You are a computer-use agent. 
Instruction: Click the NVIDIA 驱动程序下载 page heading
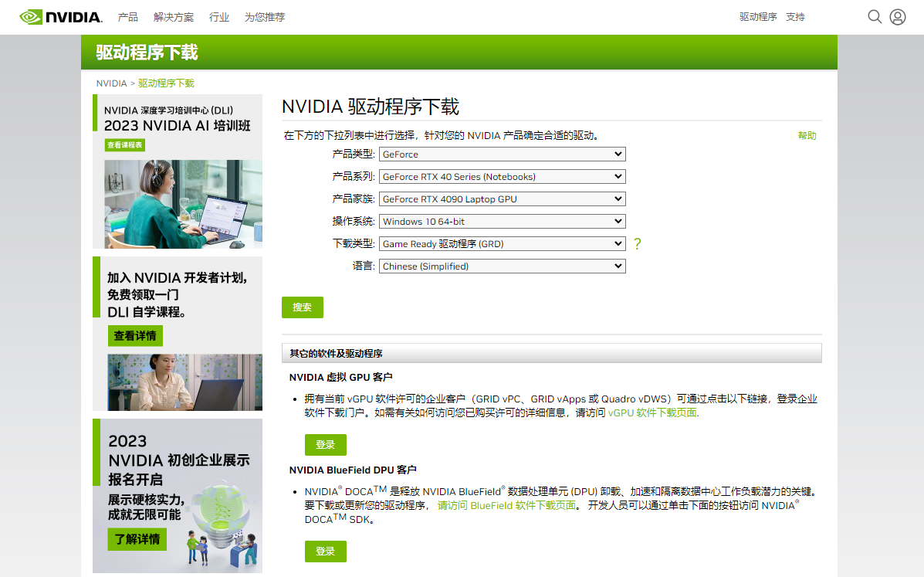coord(371,107)
